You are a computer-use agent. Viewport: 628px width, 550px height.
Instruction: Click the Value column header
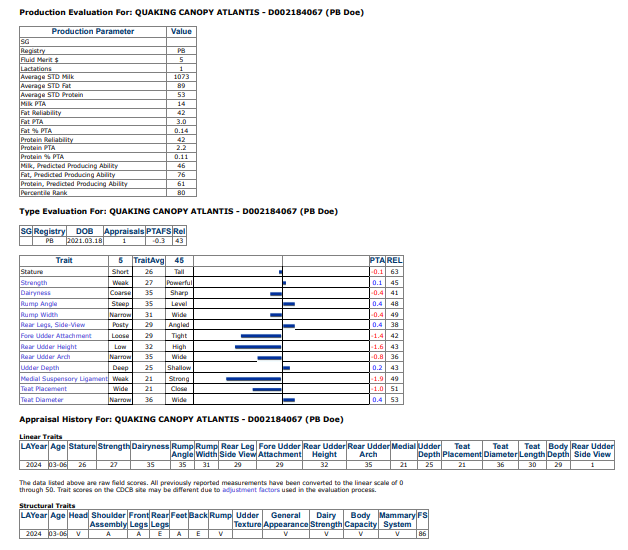[181, 31]
